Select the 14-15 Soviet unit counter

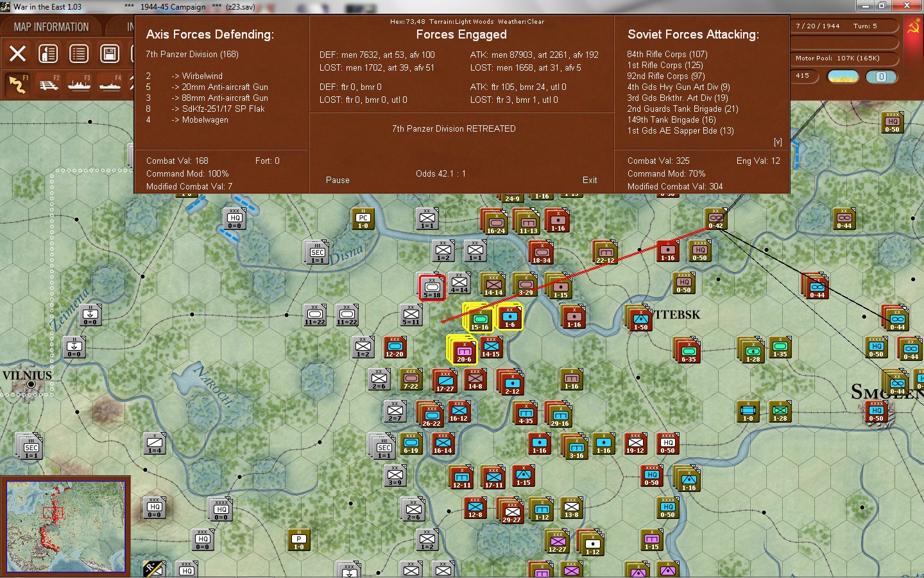[x=491, y=346]
